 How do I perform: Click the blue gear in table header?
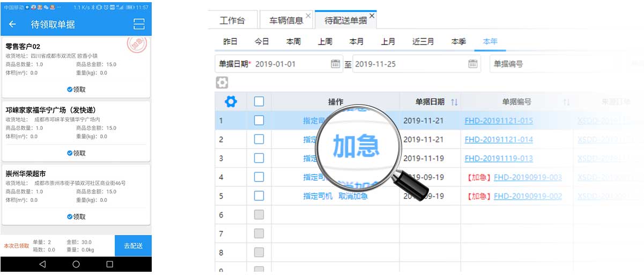(231, 102)
